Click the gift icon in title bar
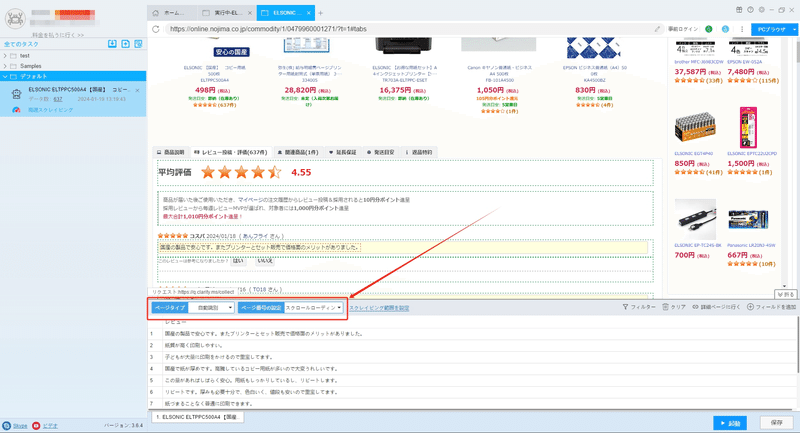Screen dimensions: 800x433 [739, 10]
